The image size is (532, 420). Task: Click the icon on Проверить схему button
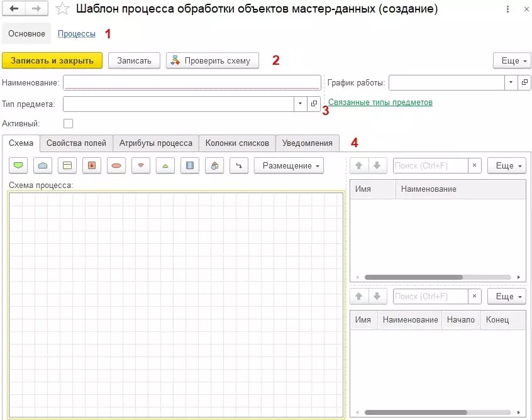[x=175, y=60]
